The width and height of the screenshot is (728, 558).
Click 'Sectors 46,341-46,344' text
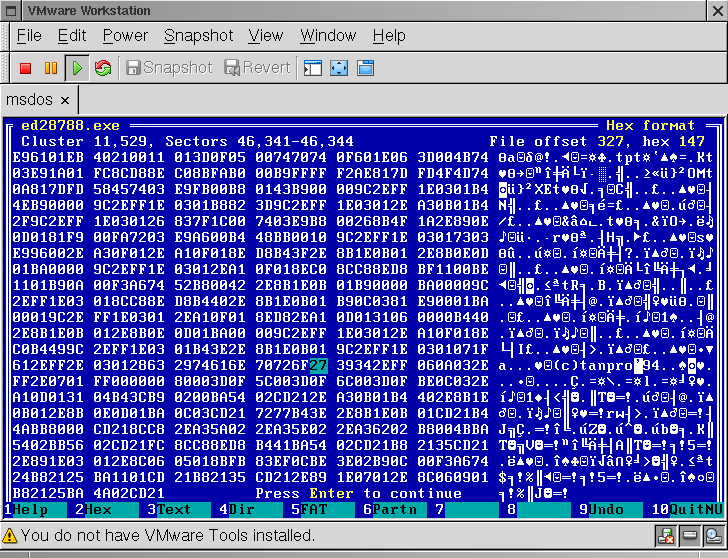[259, 142]
